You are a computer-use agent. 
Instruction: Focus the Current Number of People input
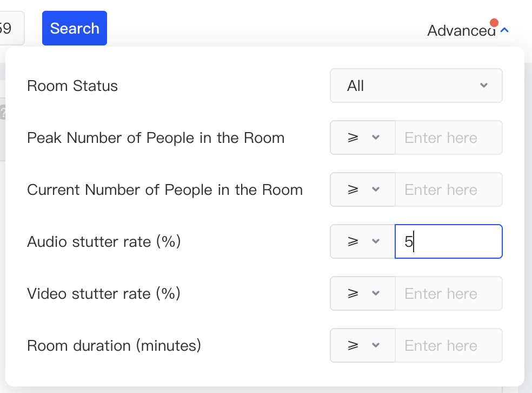tap(448, 189)
